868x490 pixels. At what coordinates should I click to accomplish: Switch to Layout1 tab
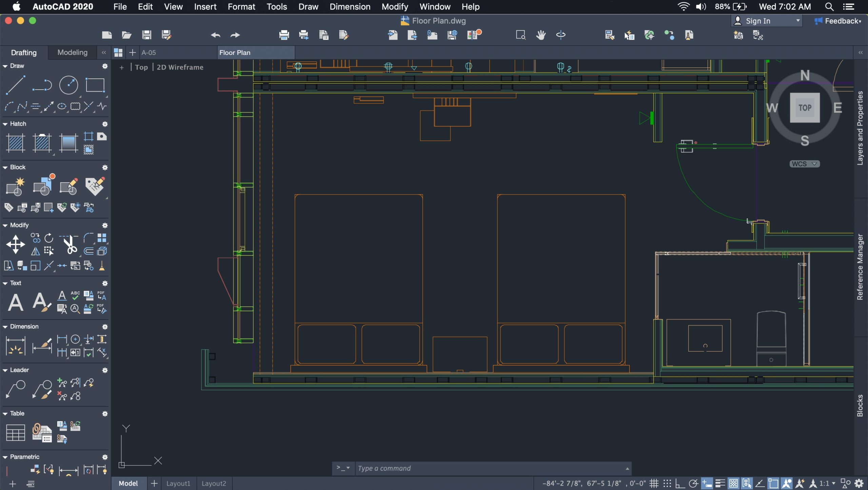[x=178, y=484]
